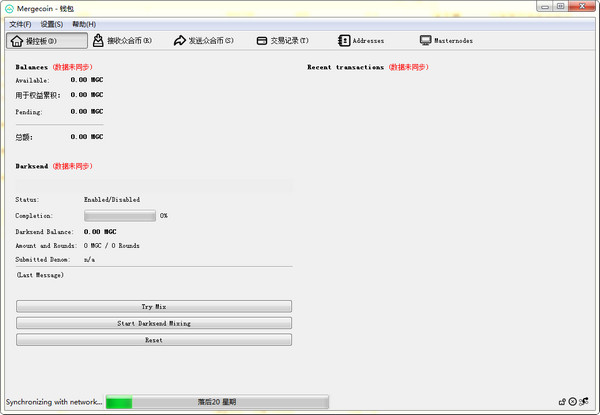Open the 文件(F) menu

tap(20, 24)
